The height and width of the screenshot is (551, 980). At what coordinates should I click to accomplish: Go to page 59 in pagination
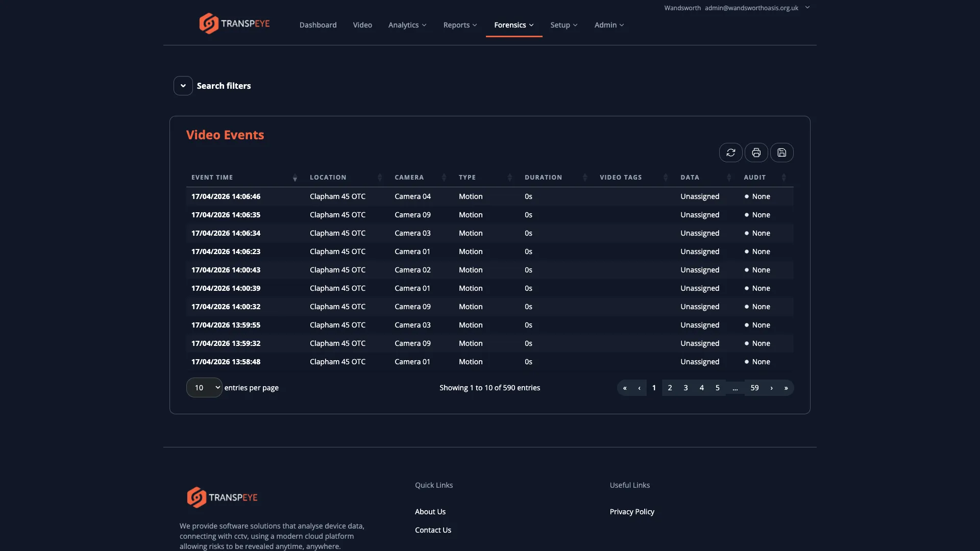point(754,388)
